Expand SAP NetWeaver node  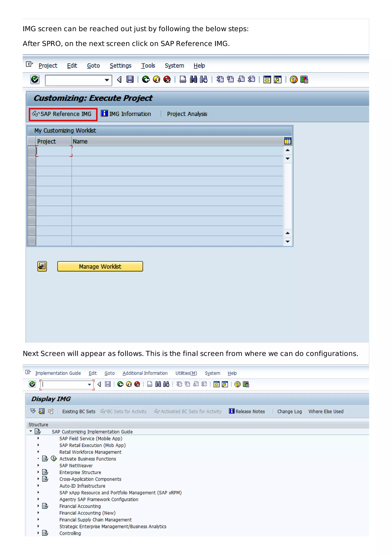(x=38, y=465)
